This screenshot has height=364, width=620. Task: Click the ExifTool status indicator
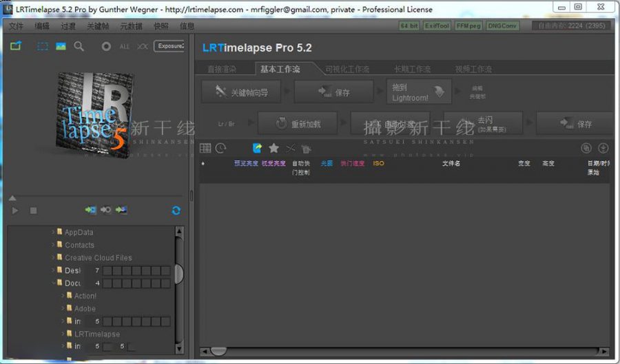437,25
